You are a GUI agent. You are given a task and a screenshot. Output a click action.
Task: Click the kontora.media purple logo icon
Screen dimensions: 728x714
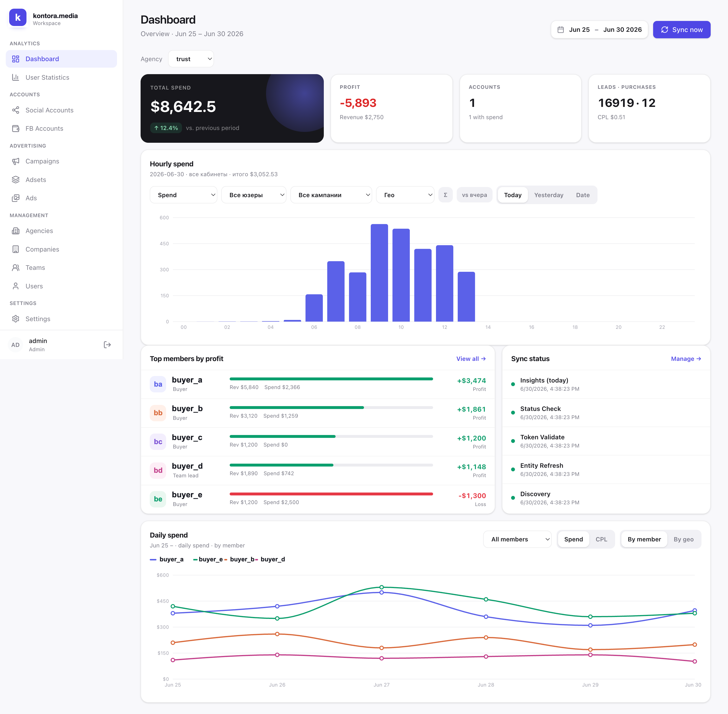(x=18, y=18)
